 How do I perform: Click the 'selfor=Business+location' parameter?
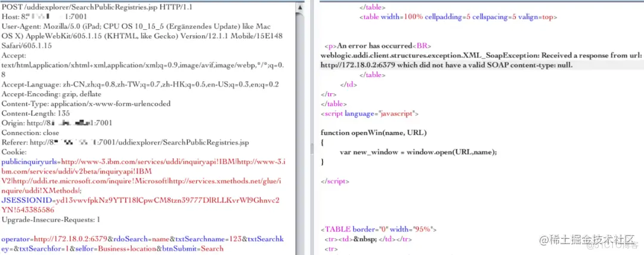pos(117,248)
